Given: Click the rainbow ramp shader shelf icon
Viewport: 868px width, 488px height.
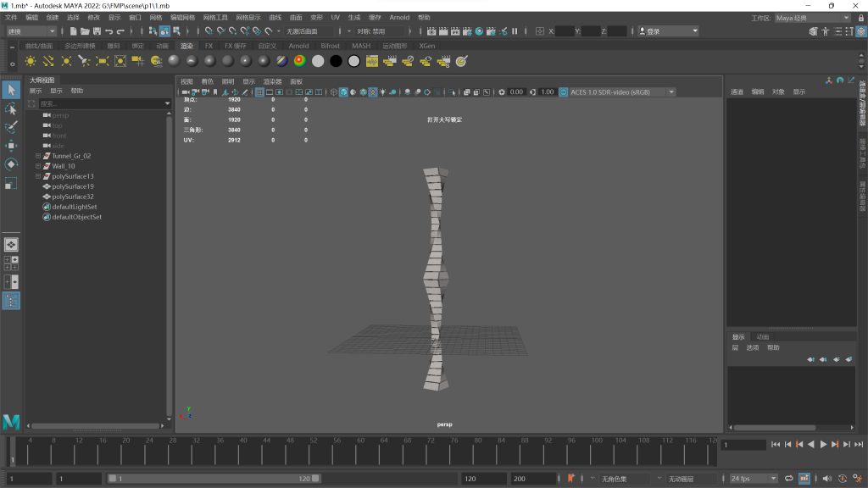Looking at the screenshot, I should coord(299,61).
